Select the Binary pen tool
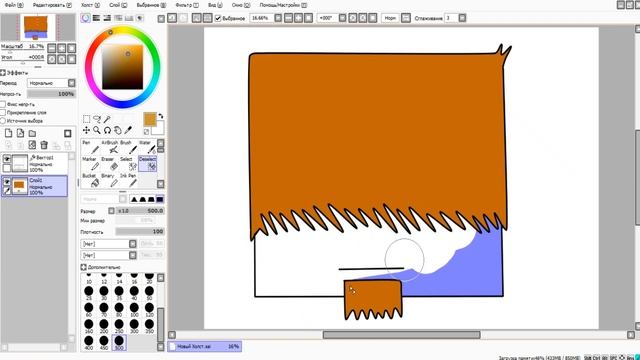640x360 pixels. [x=109, y=180]
